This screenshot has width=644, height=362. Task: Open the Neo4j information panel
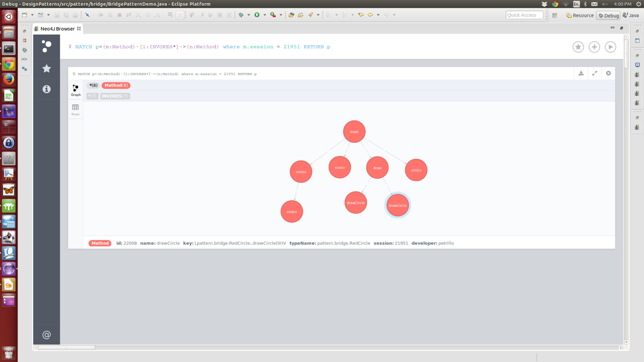point(47,89)
